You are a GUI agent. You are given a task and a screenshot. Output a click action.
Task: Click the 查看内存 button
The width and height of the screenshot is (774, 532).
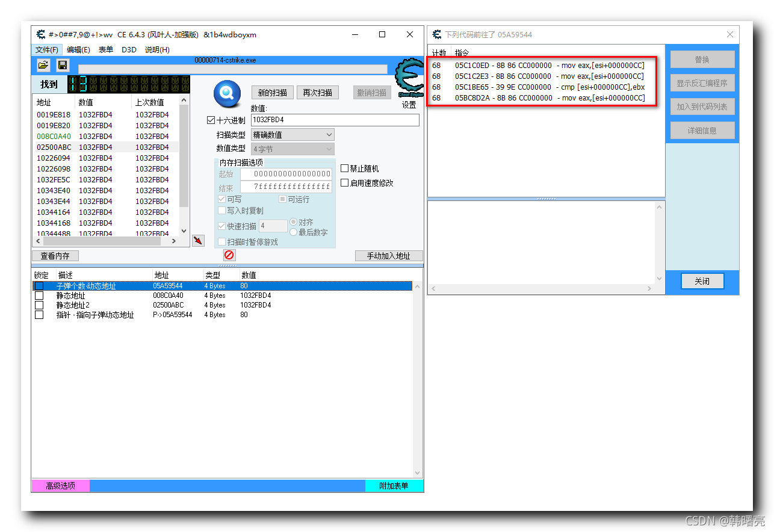tap(55, 256)
